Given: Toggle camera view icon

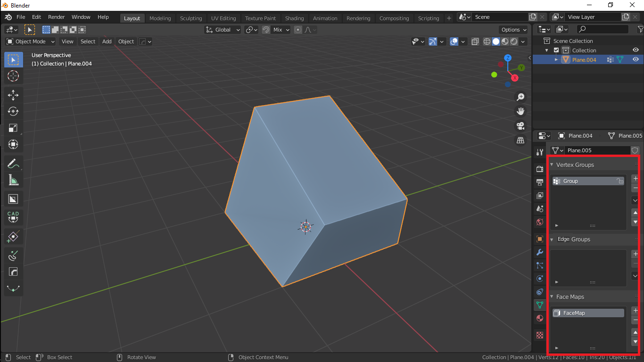Looking at the screenshot, I should 520,126.
